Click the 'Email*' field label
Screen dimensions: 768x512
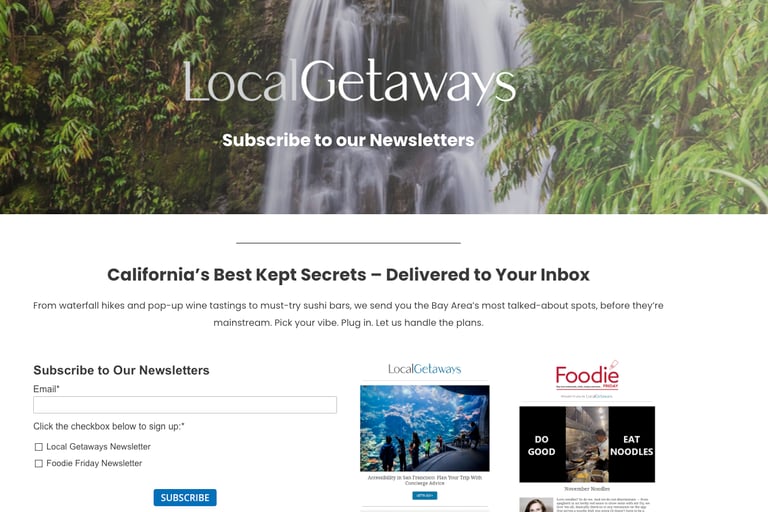click(47, 389)
